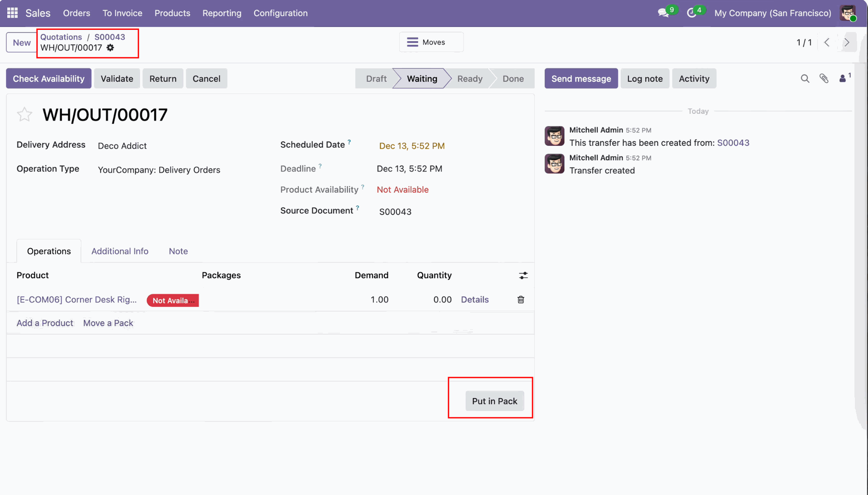Open the Mitchell Admin user avatar menu
Image resolution: width=868 pixels, height=495 pixels.
coord(848,13)
